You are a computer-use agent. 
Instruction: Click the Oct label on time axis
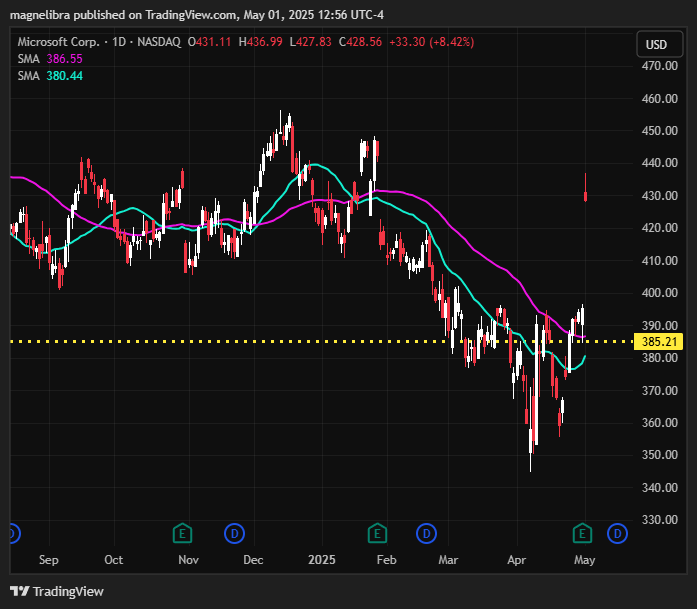pyautogui.click(x=114, y=560)
